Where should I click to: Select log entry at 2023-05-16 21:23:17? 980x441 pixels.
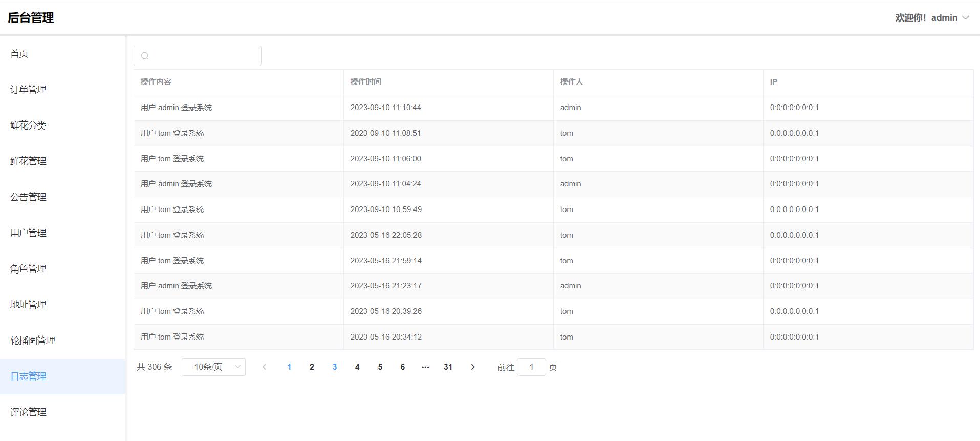click(x=553, y=286)
